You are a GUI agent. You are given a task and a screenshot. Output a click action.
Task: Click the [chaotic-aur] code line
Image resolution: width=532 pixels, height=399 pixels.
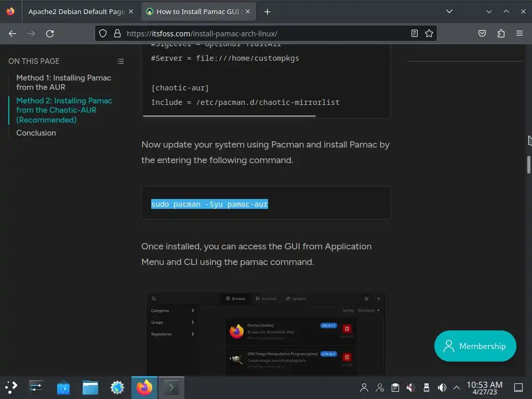coord(180,88)
